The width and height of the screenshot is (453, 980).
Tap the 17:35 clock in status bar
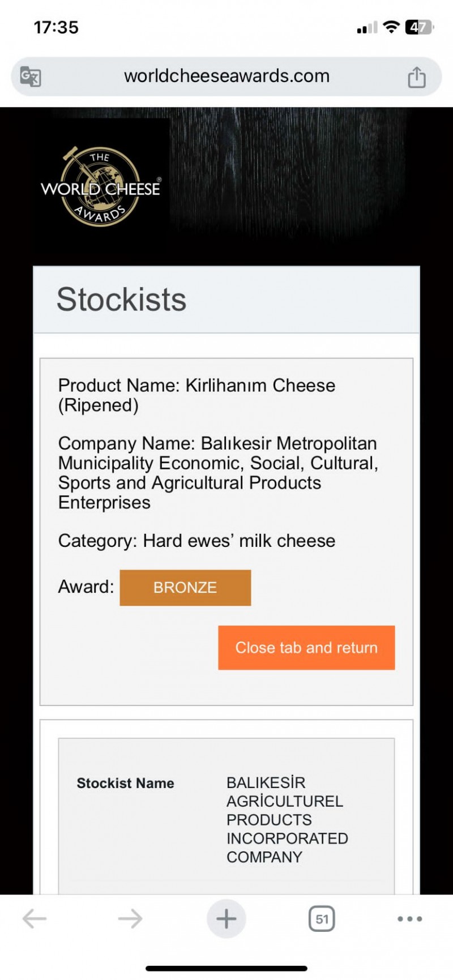point(56,27)
